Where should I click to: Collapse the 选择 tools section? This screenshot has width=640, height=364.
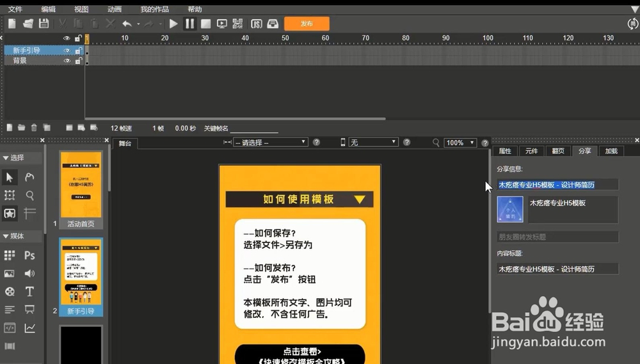coord(6,158)
